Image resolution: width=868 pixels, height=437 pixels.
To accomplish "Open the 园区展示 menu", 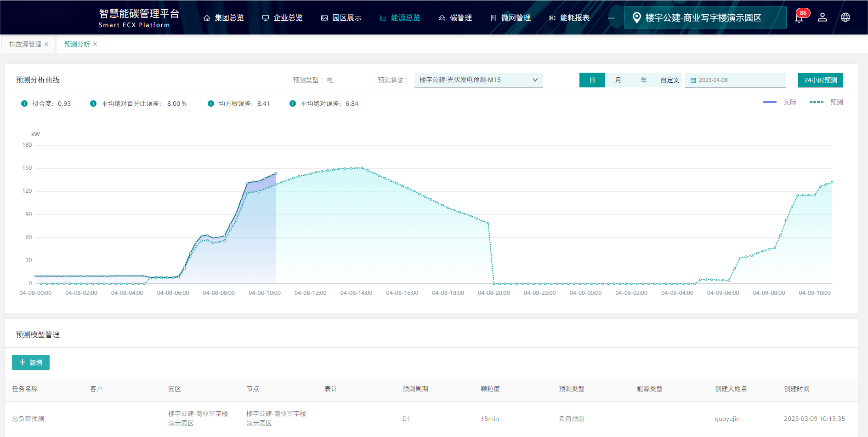I will point(341,18).
